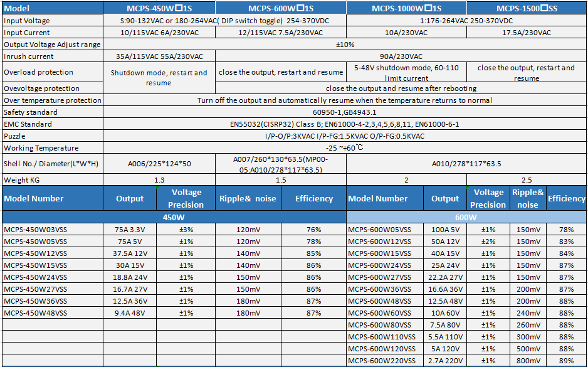
Task: Select the 800mV ripple noise value
Action: click(x=528, y=360)
